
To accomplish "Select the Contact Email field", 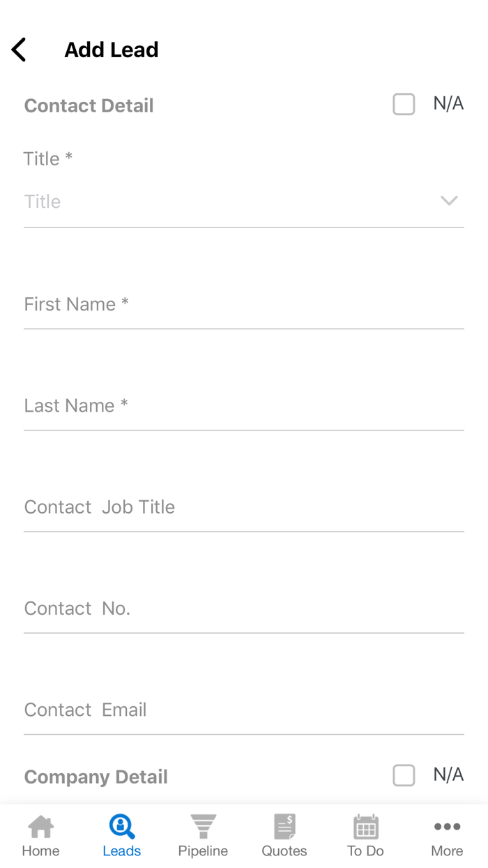I will [x=209, y=709].
